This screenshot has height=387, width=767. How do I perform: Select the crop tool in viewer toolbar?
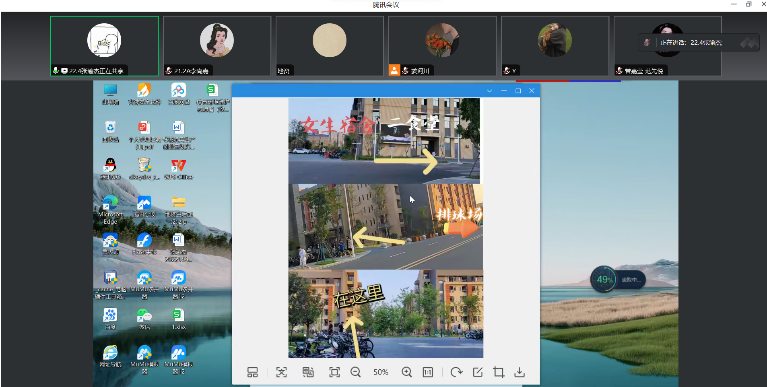tap(498, 372)
